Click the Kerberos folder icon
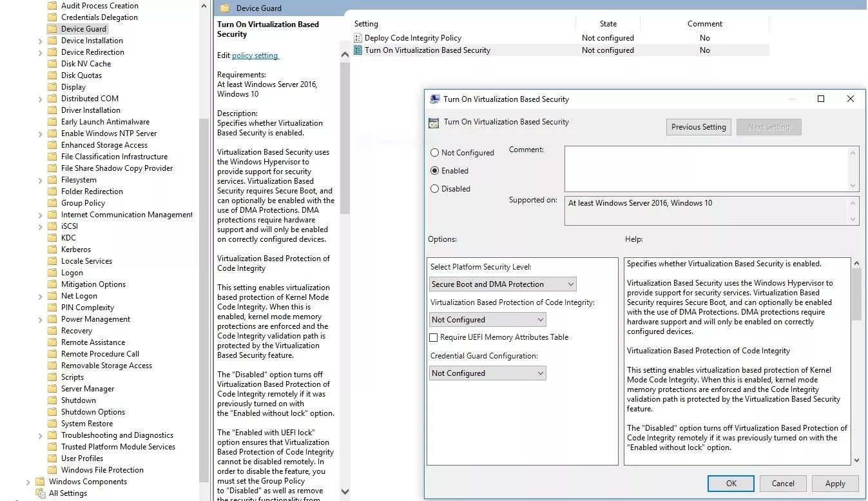The height and width of the screenshot is (501, 868). pyautogui.click(x=52, y=250)
